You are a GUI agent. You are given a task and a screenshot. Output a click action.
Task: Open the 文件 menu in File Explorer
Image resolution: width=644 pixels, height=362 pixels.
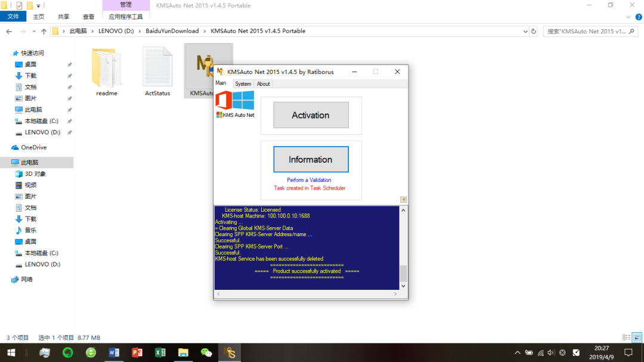tap(13, 17)
